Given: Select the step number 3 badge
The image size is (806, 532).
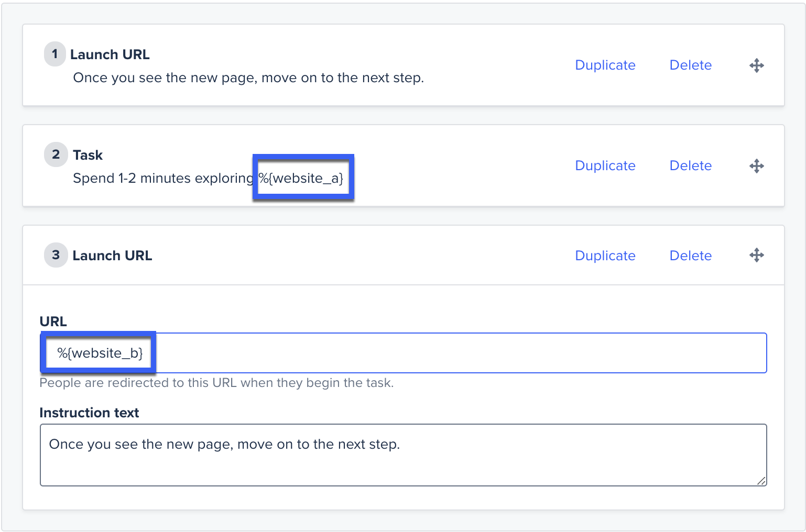Looking at the screenshot, I should click(56, 255).
